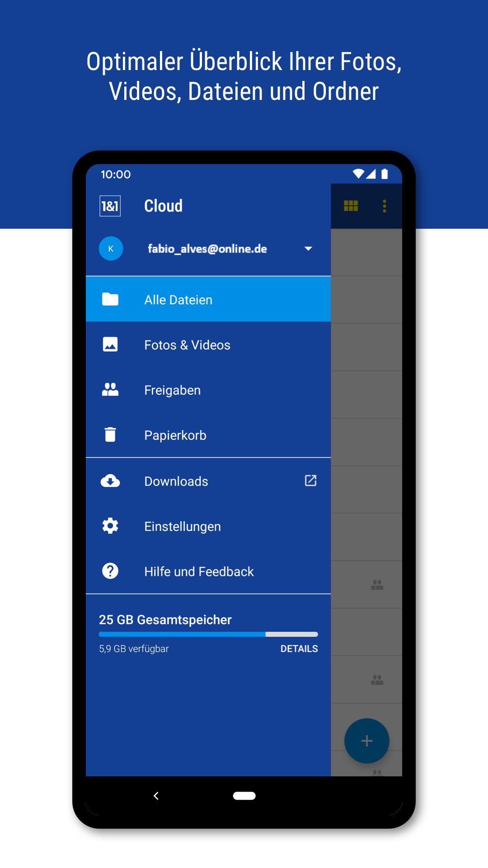Click the gear icon for Einstellungen

point(110,526)
